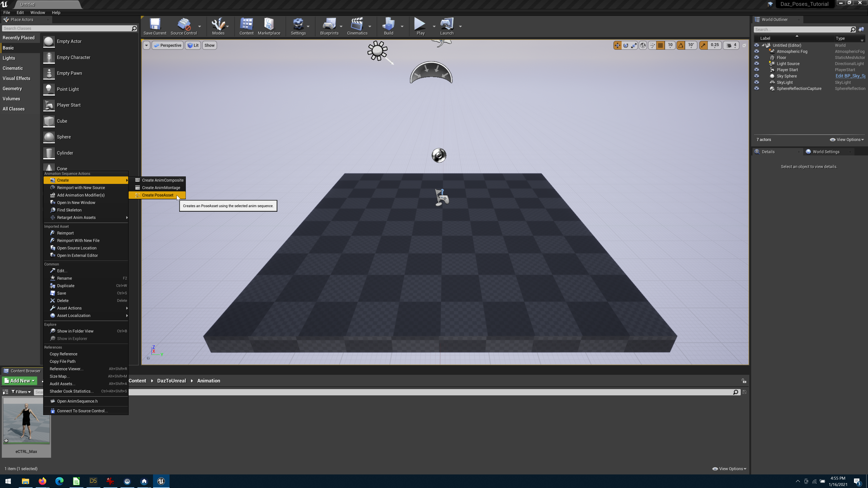Image resolution: width=868 pixels, height=488 pixels.
Task: Toggle Sky Sphere visibility eye
Action: (757, 76)
